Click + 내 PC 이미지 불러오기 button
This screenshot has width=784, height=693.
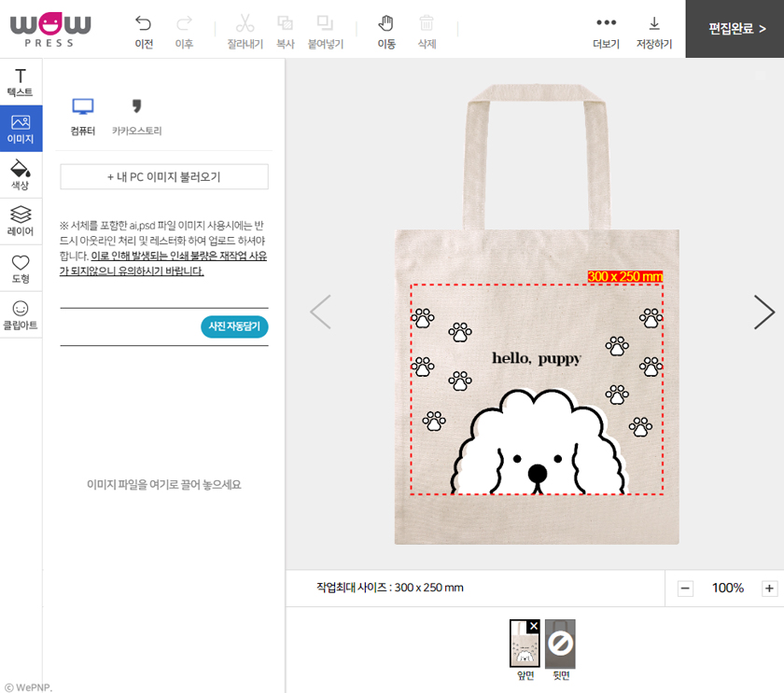point(164,177)
